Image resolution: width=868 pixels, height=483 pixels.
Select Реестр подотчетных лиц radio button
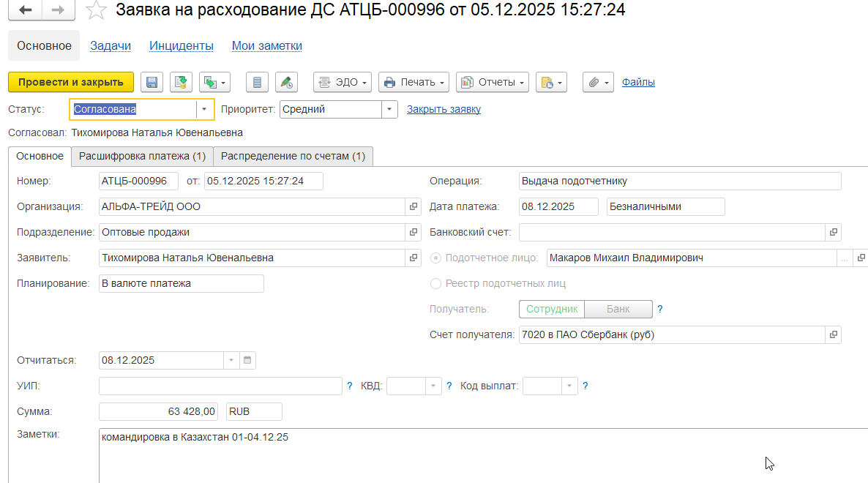coord(435,283)
